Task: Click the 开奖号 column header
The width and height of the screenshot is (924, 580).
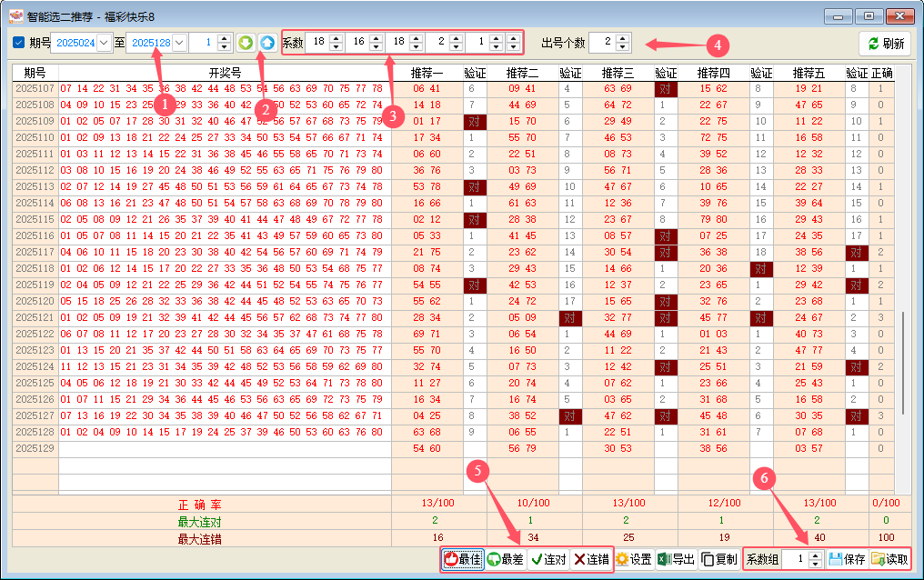Action: coord(225,73)
